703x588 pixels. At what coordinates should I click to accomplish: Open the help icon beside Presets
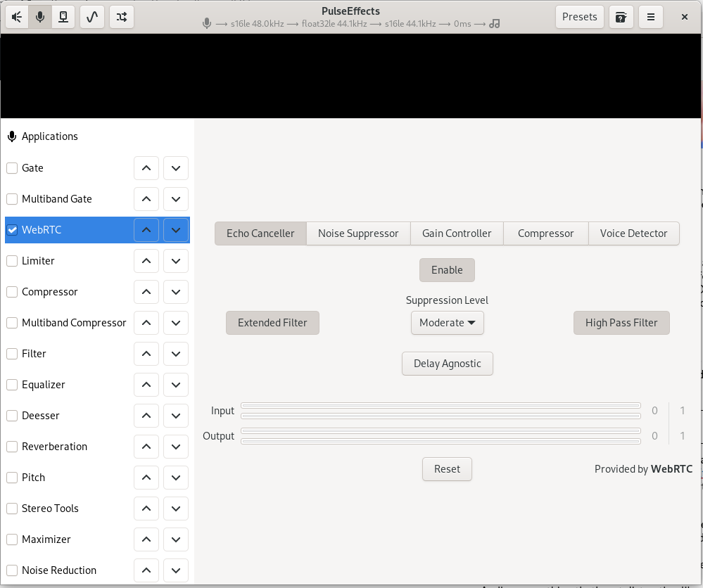(x=620, y=17)
